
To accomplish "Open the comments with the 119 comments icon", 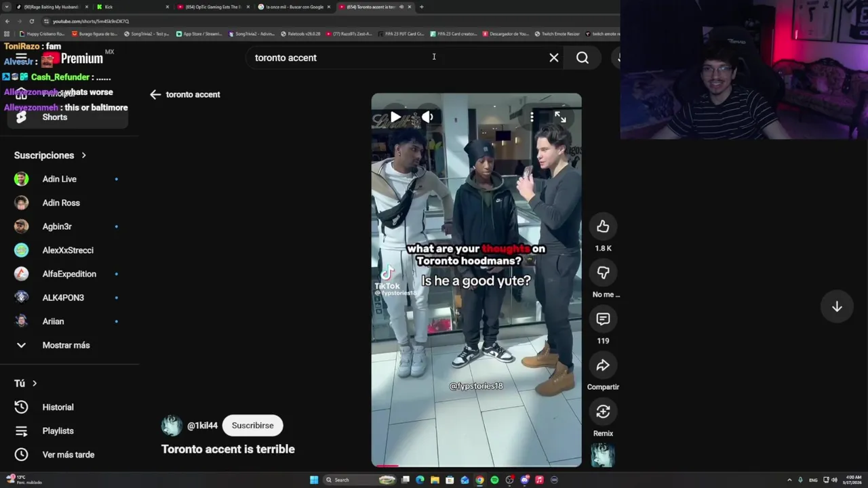I will click(603, 319).
